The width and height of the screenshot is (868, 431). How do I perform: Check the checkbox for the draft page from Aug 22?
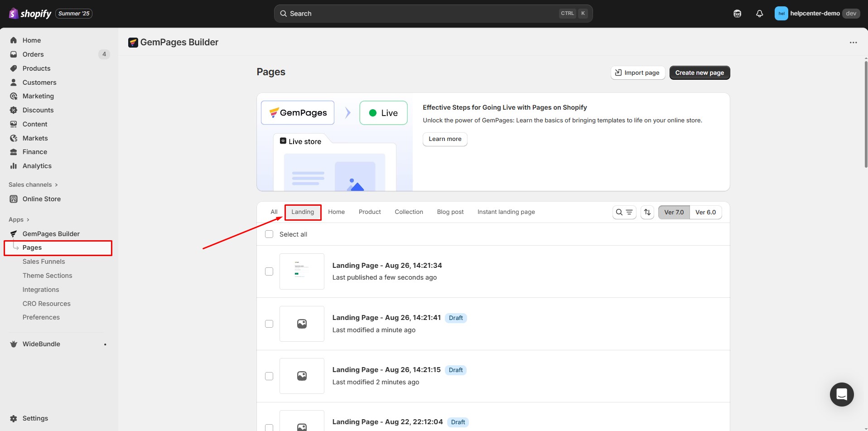269,428
